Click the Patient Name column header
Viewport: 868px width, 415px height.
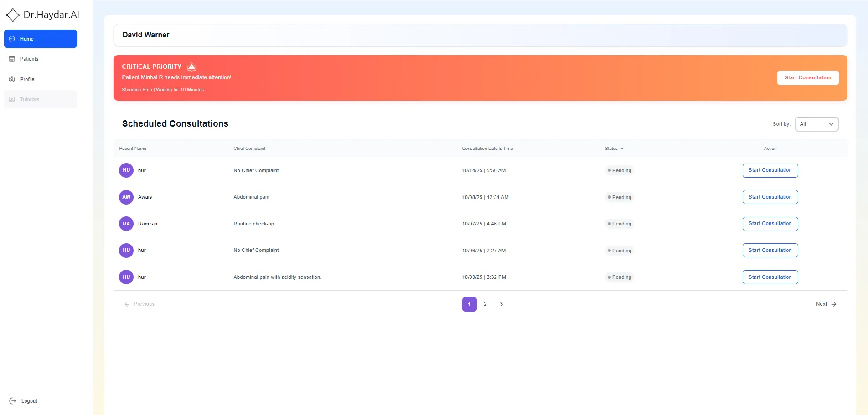pyautogui.click(x=133, y=149)
